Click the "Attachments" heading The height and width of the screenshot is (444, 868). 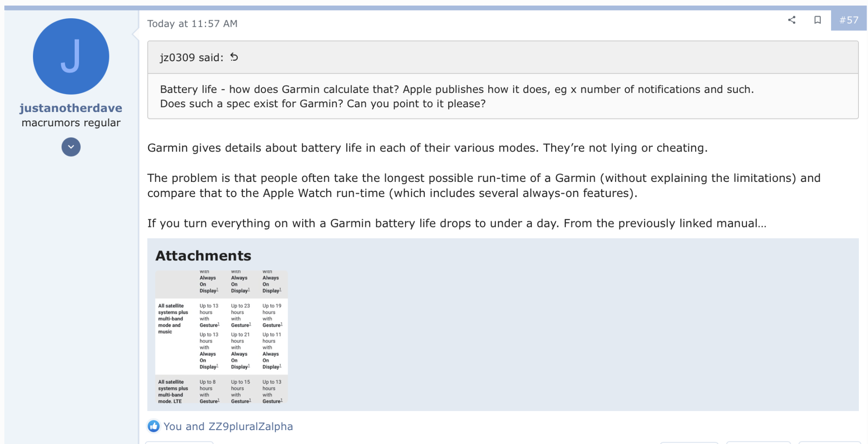204,256
